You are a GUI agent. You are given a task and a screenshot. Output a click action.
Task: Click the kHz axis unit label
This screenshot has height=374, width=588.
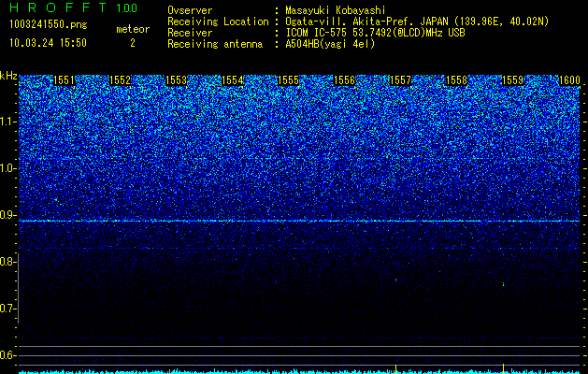pyautogui.click(x=8, y=76)
